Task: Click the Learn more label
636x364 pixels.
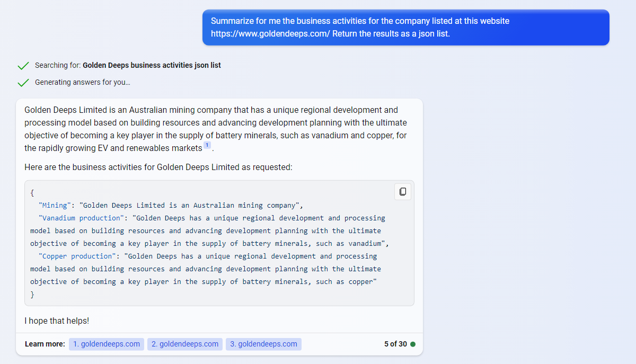Action: 45,344
